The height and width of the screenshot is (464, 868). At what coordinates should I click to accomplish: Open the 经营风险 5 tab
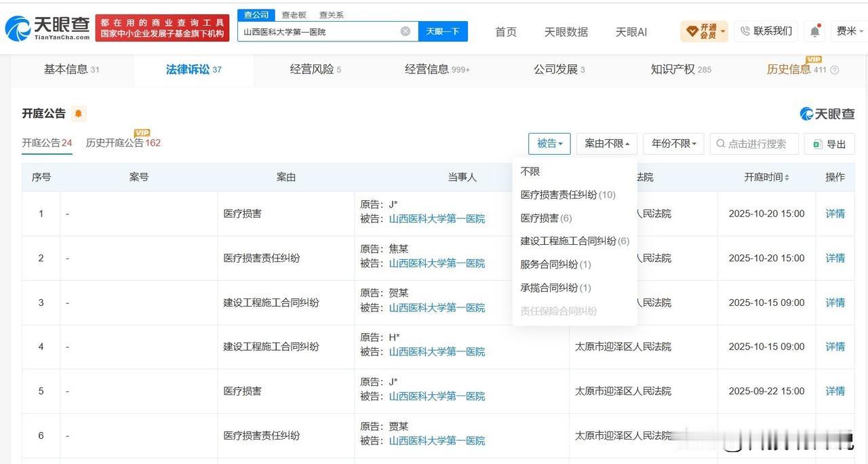pyautogui.click(x=315, y=69)
